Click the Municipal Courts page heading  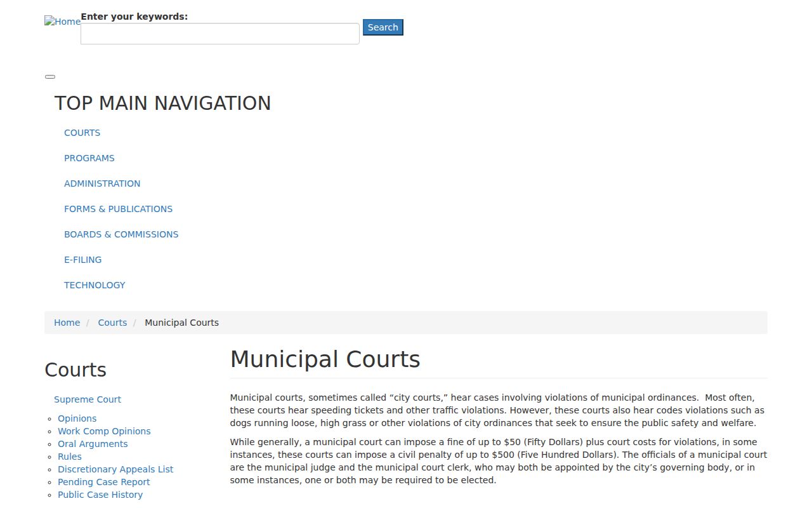click(x=325, y=359)
